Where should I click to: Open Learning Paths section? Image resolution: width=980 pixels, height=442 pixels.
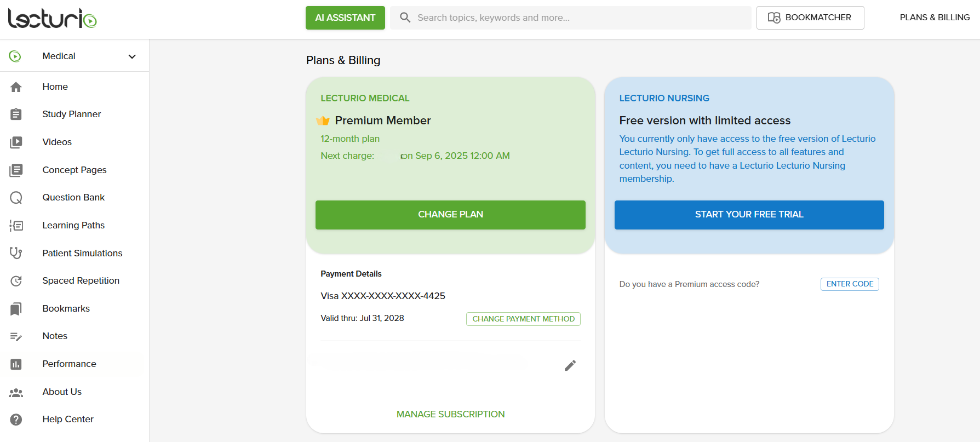73,225
